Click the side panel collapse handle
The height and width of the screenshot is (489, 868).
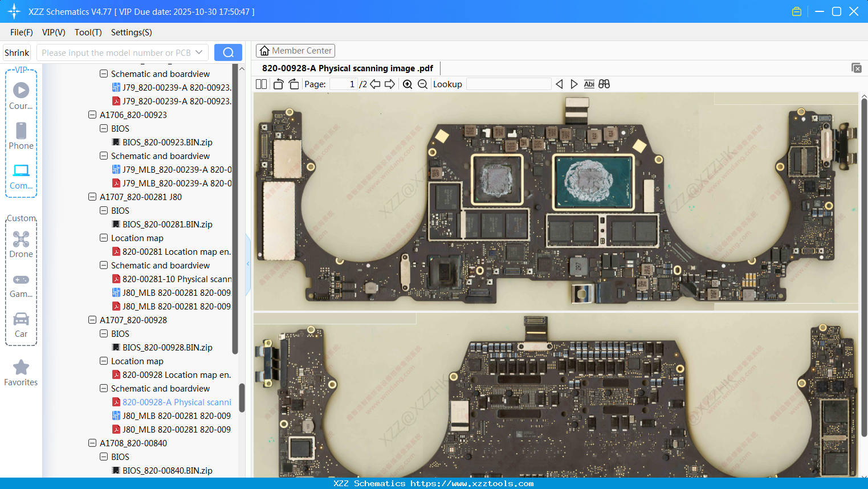[248, 264]
